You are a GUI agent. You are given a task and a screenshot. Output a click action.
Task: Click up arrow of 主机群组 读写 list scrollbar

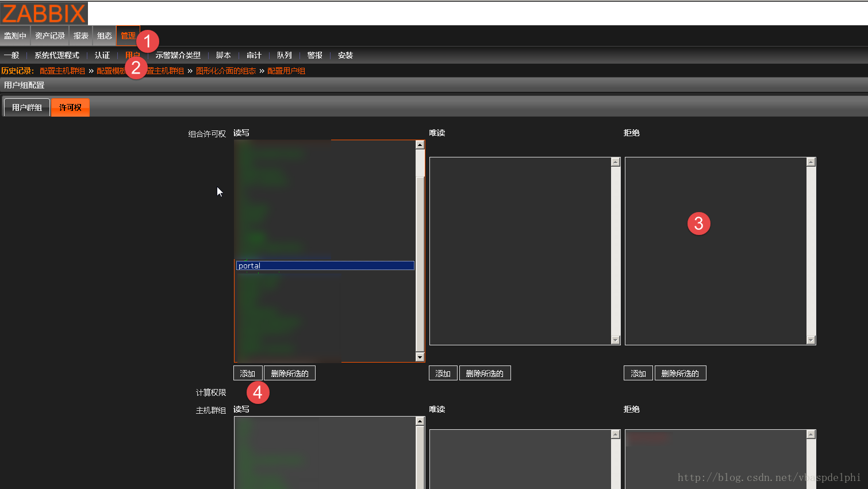420,421
